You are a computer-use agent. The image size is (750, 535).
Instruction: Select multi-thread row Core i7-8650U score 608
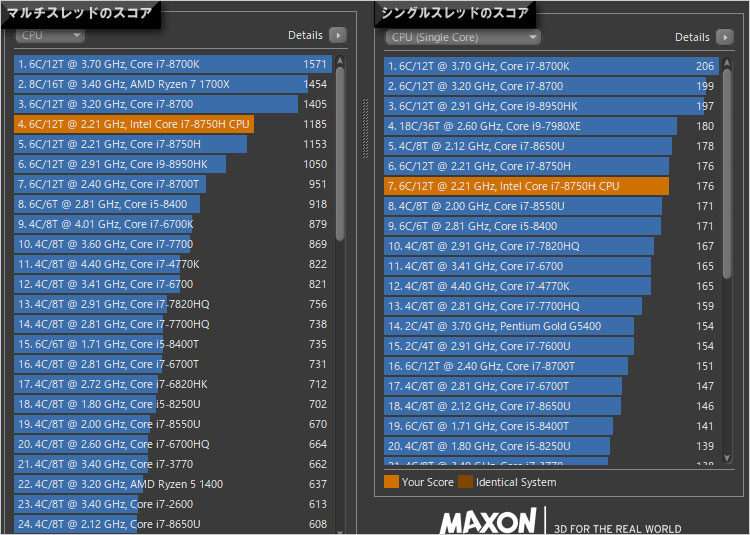(x=173, y=524)
